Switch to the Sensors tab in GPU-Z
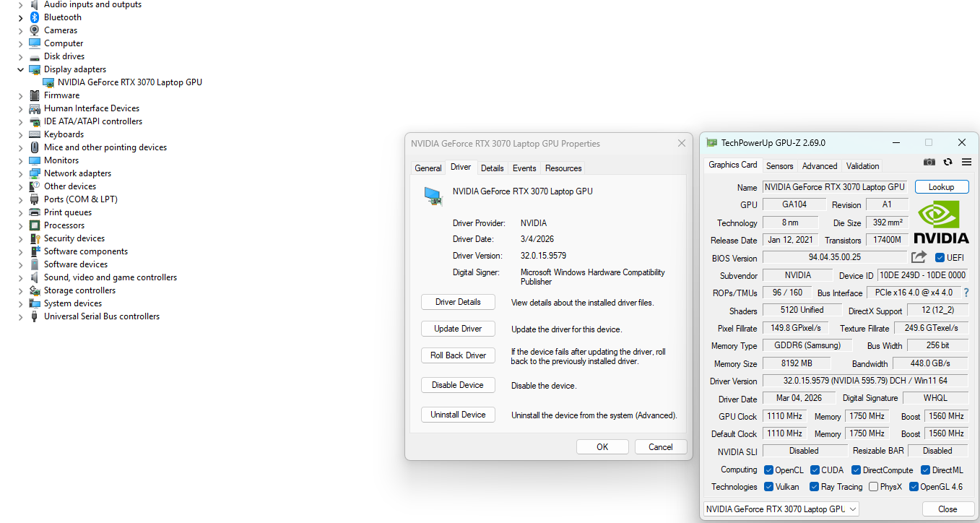Viewport: 980px width, 523px height. [780, 166]
